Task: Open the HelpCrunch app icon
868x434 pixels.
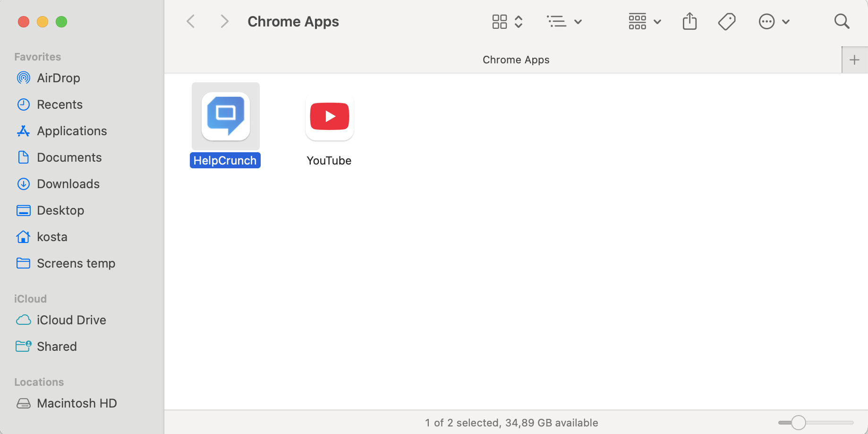Action: coord(226,116)
